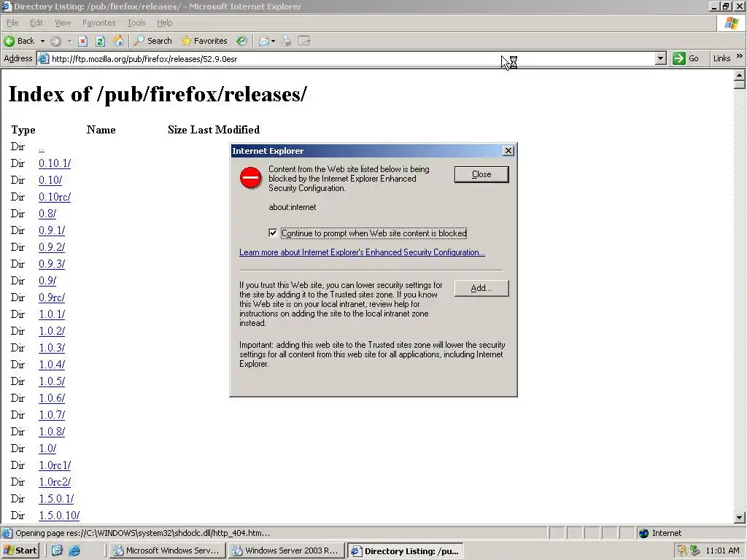Open Learn more about Enhanced Security link
Viewport: 747px width, 560px height.
[362, 252]
